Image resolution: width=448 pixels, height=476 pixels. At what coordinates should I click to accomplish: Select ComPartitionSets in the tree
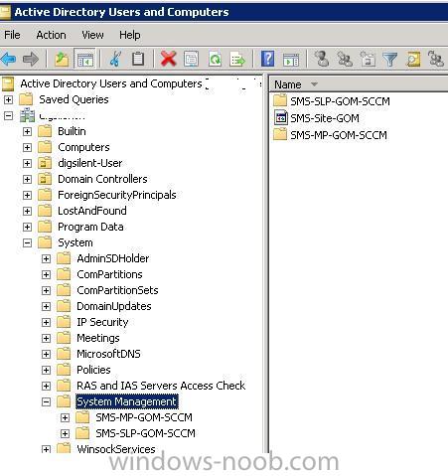(x=117, y=290)
